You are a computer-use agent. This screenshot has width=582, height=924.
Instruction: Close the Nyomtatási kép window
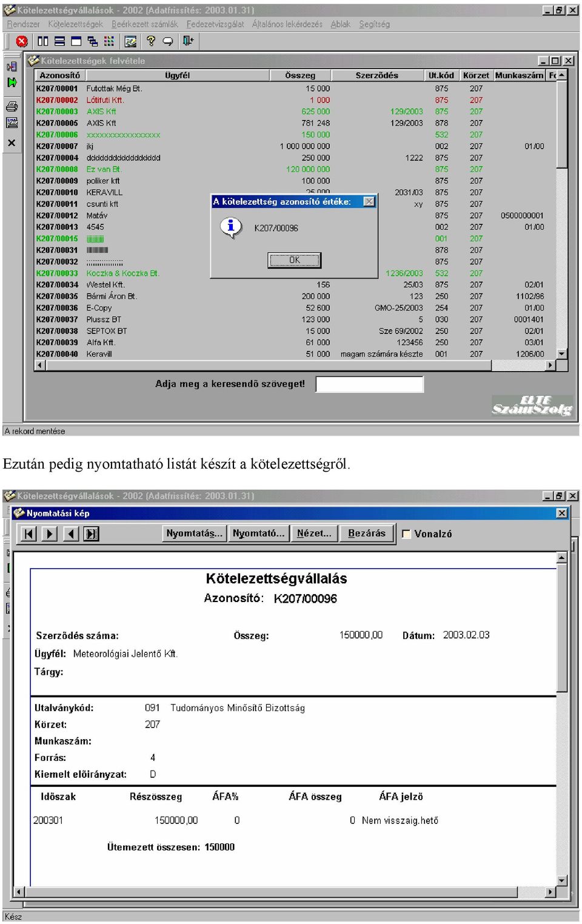[562, 513]
